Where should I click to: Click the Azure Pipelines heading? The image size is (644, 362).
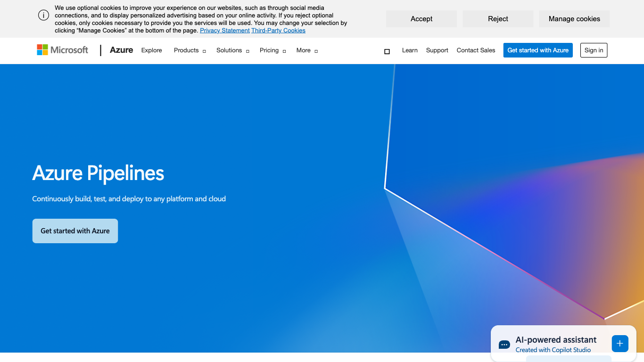(98, 173)
